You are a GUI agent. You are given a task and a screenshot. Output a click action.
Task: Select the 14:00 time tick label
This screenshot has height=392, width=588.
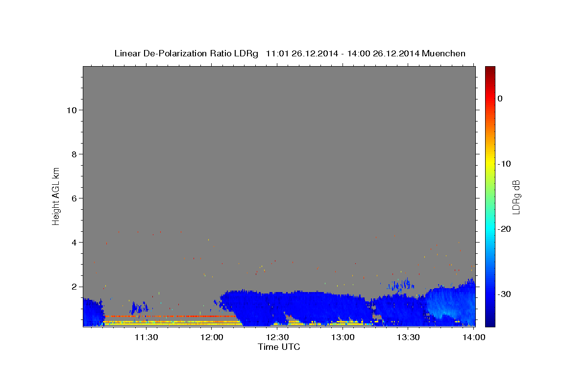[x=474, y=337]
